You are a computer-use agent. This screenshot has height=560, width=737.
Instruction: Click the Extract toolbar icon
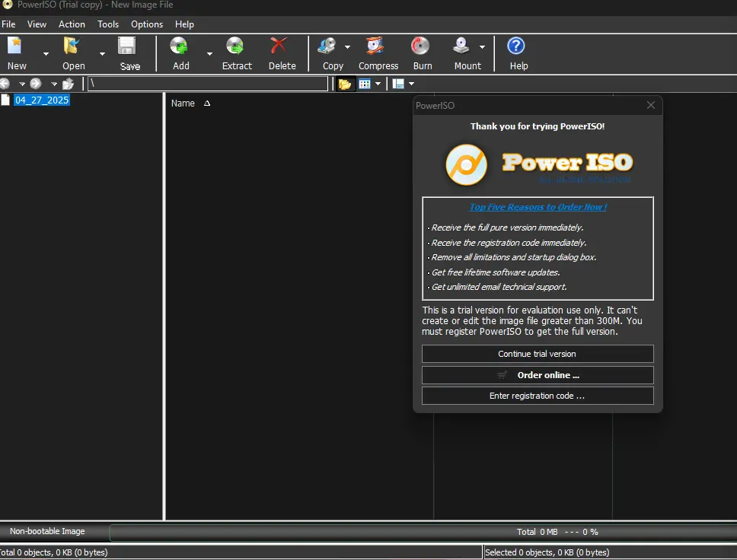235,46
